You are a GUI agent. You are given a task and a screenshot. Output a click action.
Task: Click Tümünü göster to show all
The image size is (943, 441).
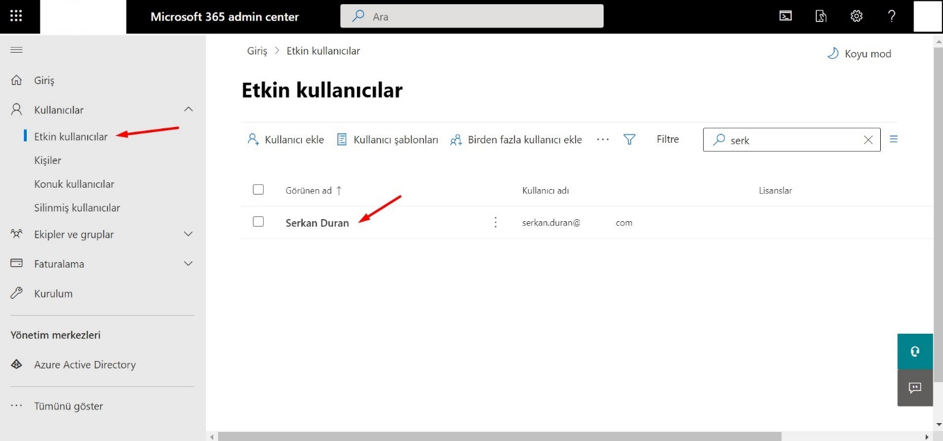tap(69, 406)
